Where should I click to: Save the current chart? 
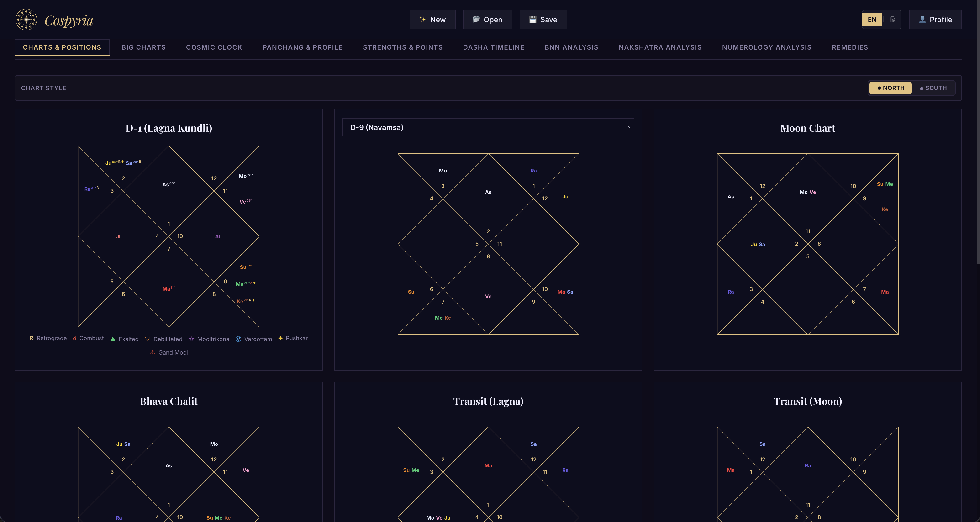[543, 20]
